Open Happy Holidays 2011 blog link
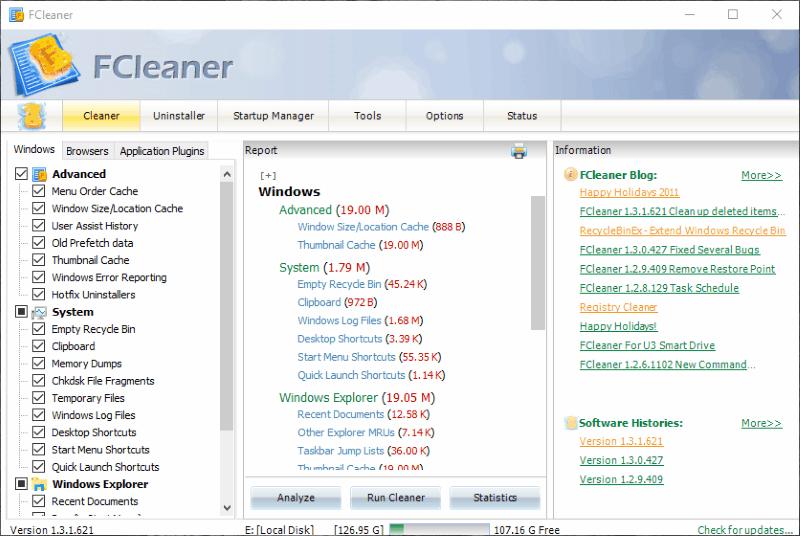Viewport: 800px width, 536px height. click(x=629, y=192)
